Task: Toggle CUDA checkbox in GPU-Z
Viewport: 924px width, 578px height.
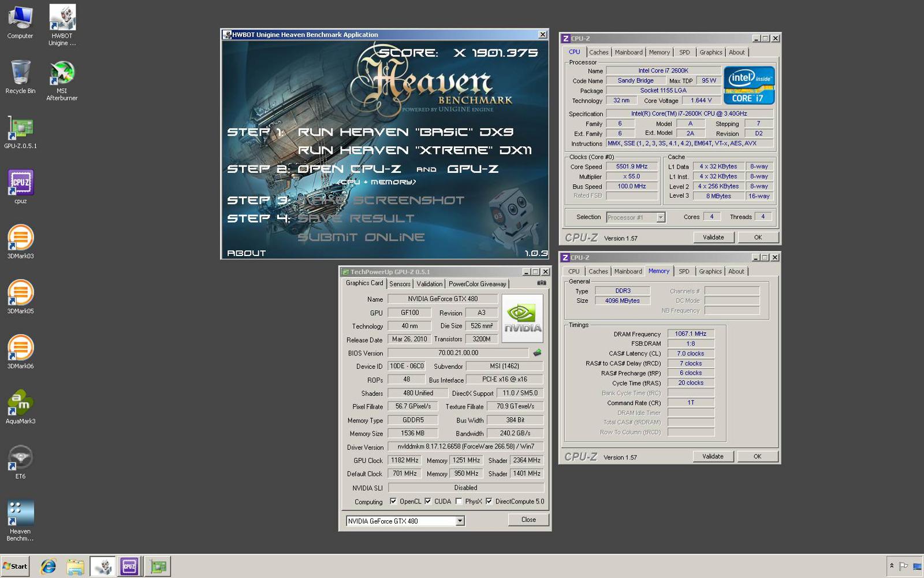Action: click(x=428, y=501)
